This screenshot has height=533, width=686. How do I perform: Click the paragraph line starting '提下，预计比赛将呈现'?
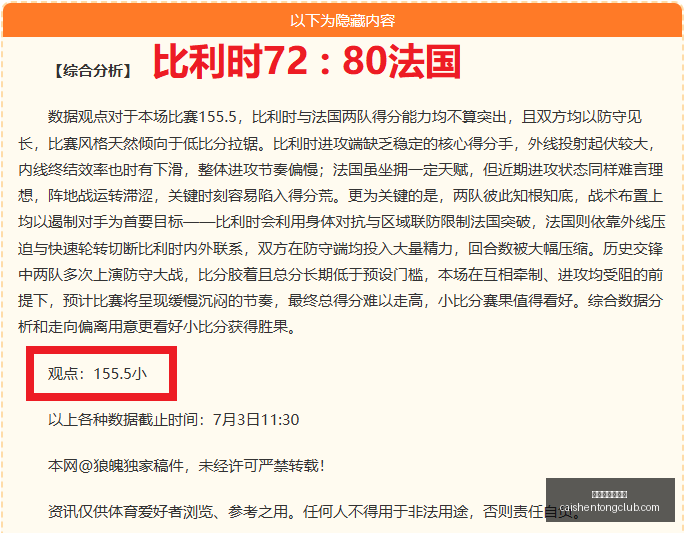(x=341, y=301)
